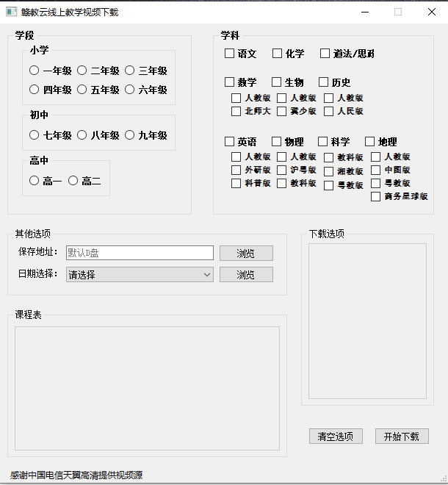Check the 科学 subject checkbox

pyautogui.click(x=323, y=141)
